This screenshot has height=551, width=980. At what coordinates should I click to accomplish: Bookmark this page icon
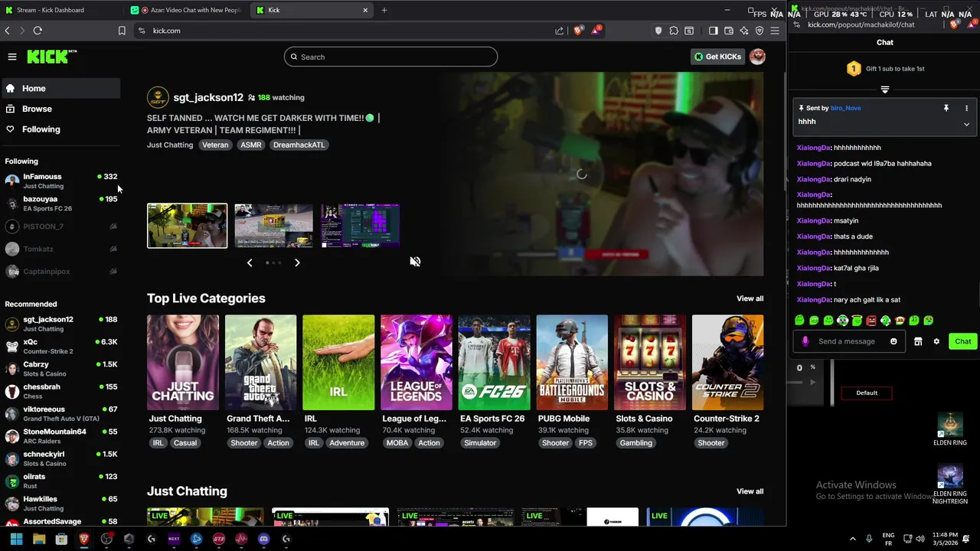click(x=122, y=31)
